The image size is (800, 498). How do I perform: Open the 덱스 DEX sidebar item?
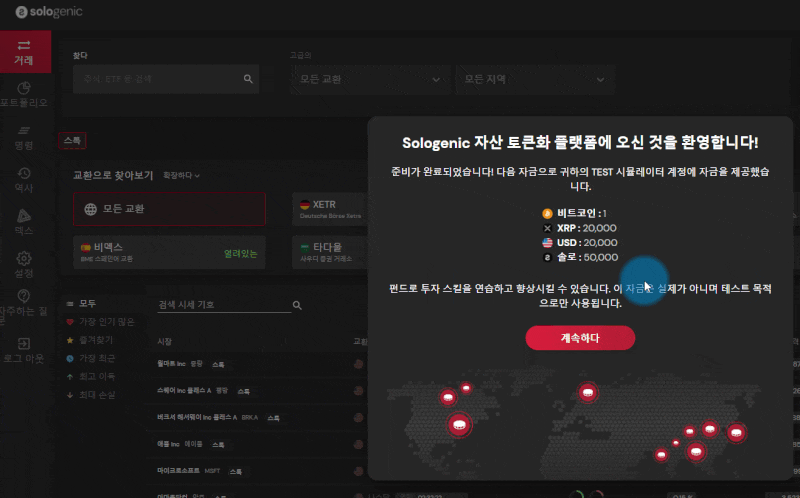(24, 222)
